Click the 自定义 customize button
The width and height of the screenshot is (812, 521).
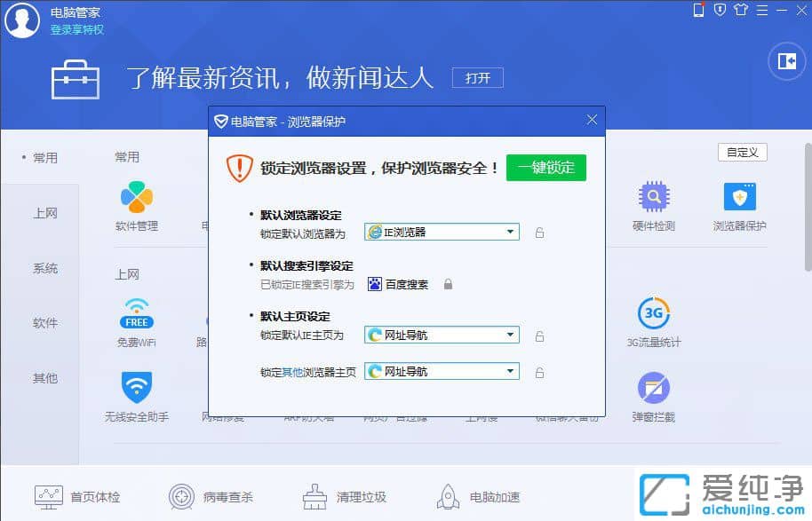point(742,152)
